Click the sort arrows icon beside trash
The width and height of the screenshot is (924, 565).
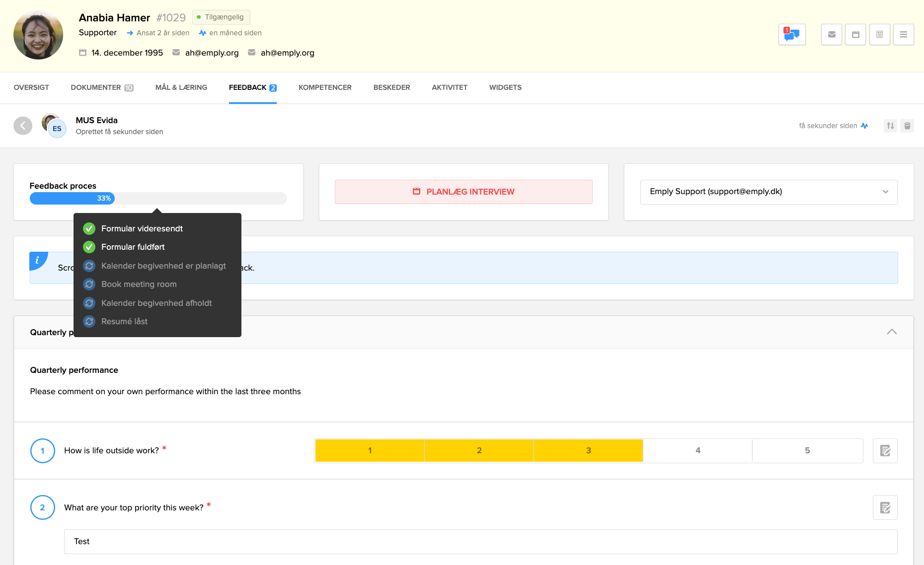tap(890, 126)
